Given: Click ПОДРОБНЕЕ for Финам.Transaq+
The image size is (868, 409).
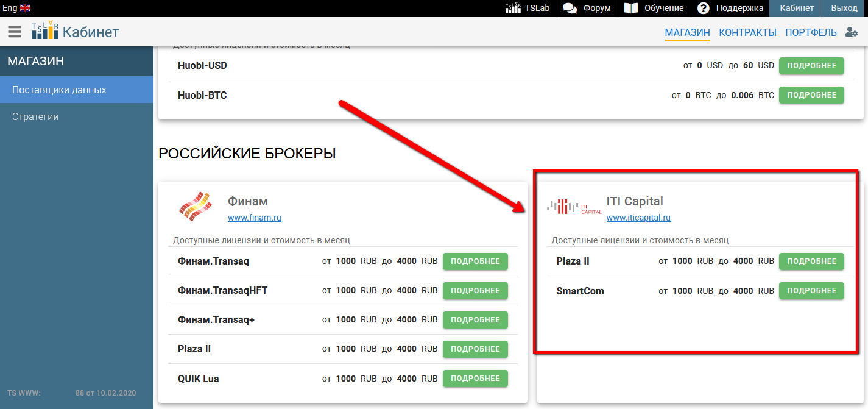Looking at the screenshot, I should tap(475, 320).
